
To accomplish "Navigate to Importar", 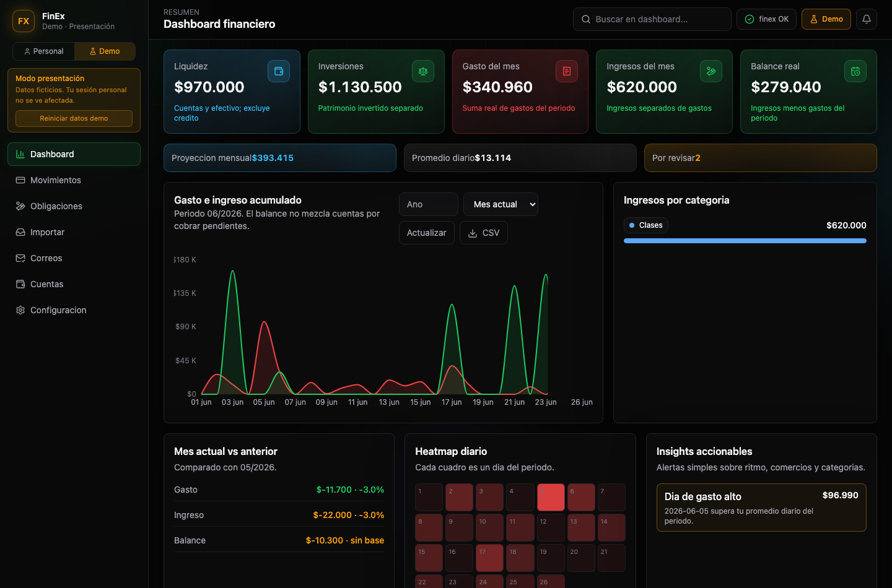I will pyautogui.click(x=74, y=232).
